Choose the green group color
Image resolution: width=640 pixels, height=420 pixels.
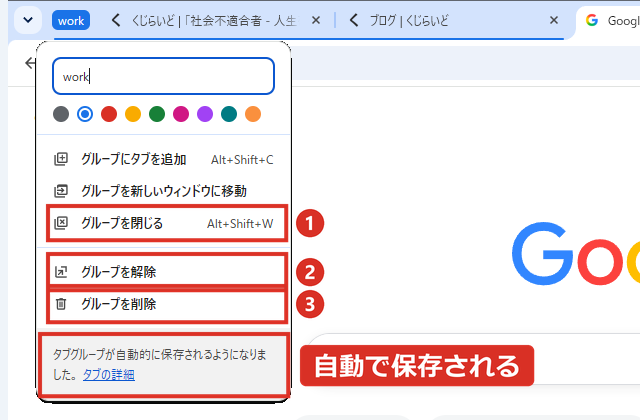(x=157, y=114)
